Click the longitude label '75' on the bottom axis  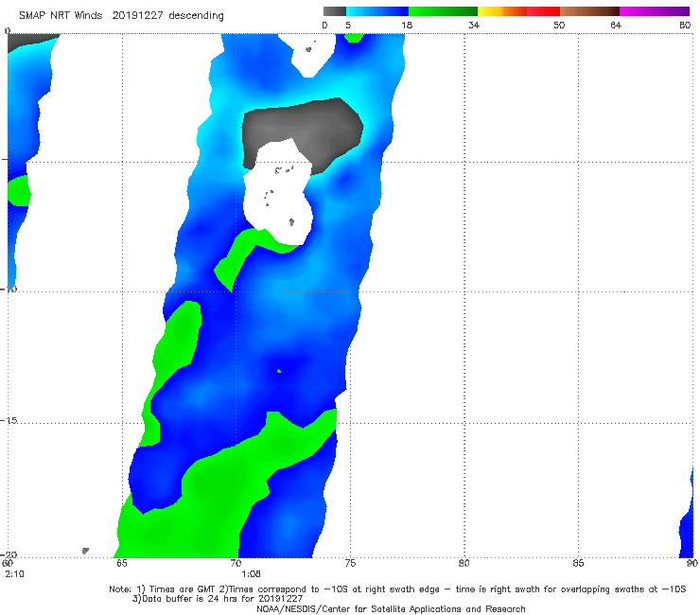[x=350, y=563]
